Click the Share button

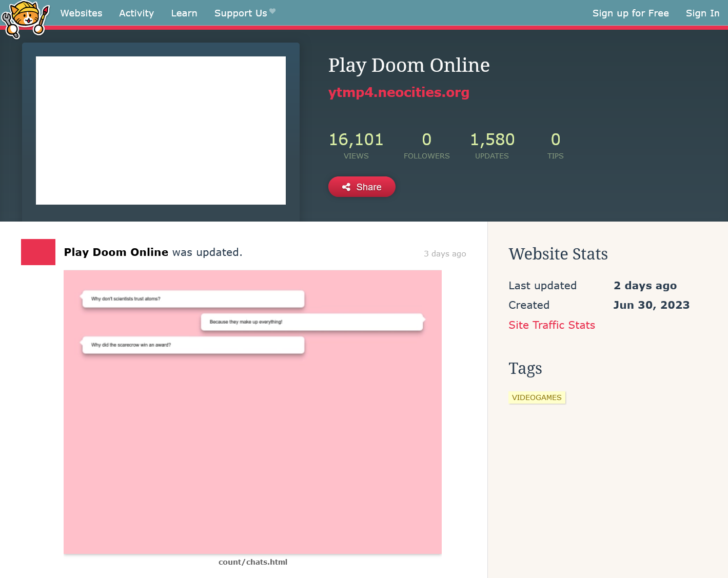point(362,187)
